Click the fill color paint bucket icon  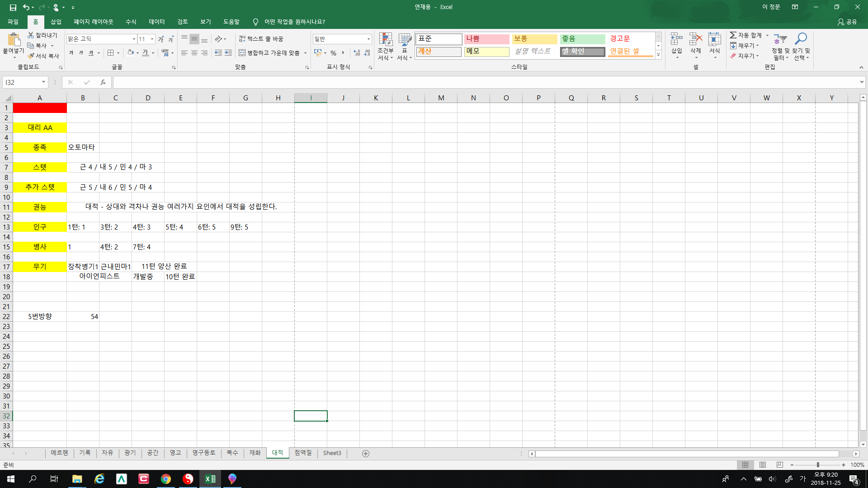click(x=130, y=53)
